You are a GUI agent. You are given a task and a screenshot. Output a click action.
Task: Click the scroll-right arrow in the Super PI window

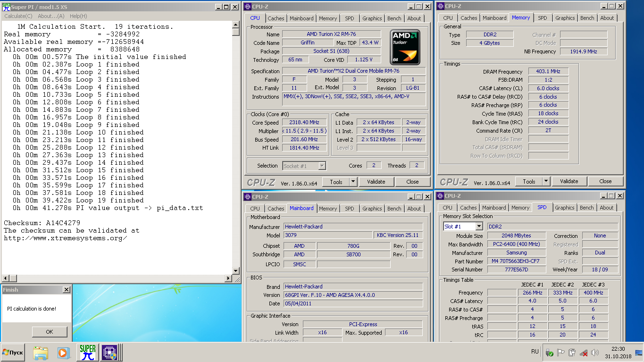point(229,278)
